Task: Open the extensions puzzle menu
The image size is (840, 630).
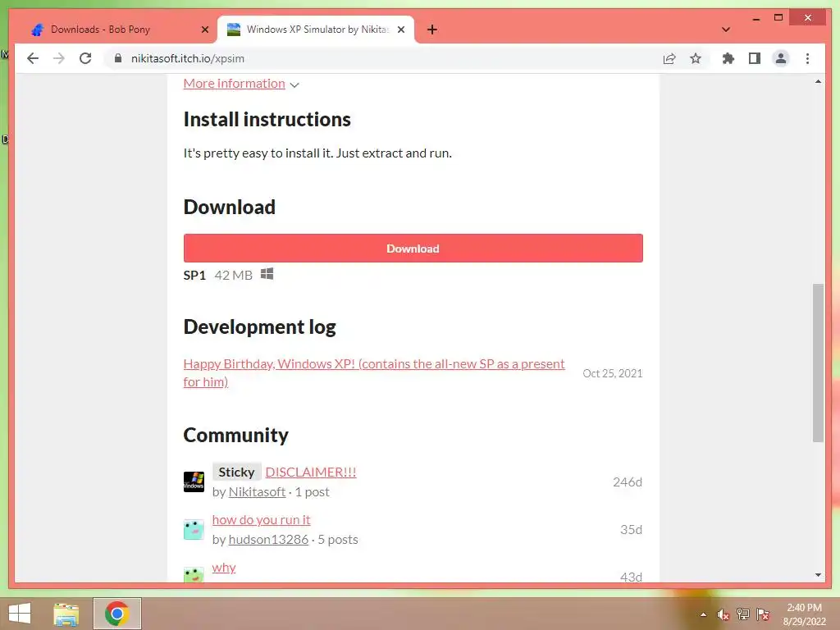Action: click(x=728, y=58)
